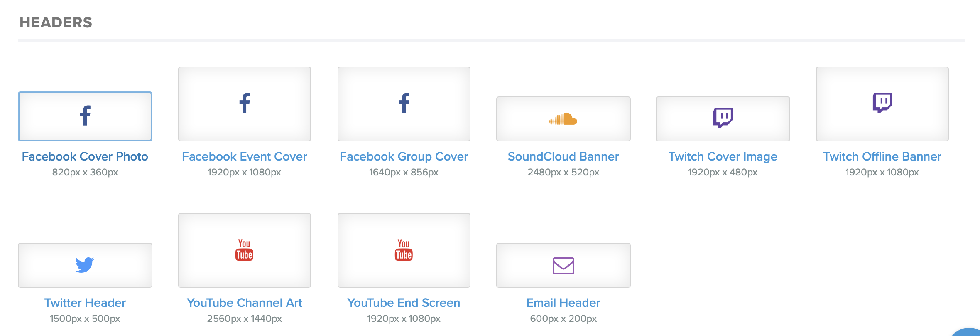Open the SoundCloud Banner link
980x336 pixels.
pyautogui.click(x=563, y=156)
